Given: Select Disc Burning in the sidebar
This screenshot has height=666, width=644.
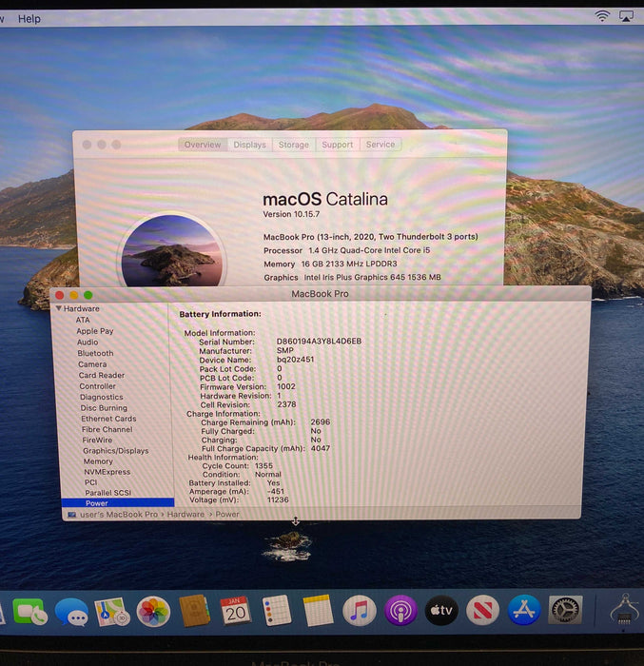Looking at the screenshot, I should click(104, 408).
